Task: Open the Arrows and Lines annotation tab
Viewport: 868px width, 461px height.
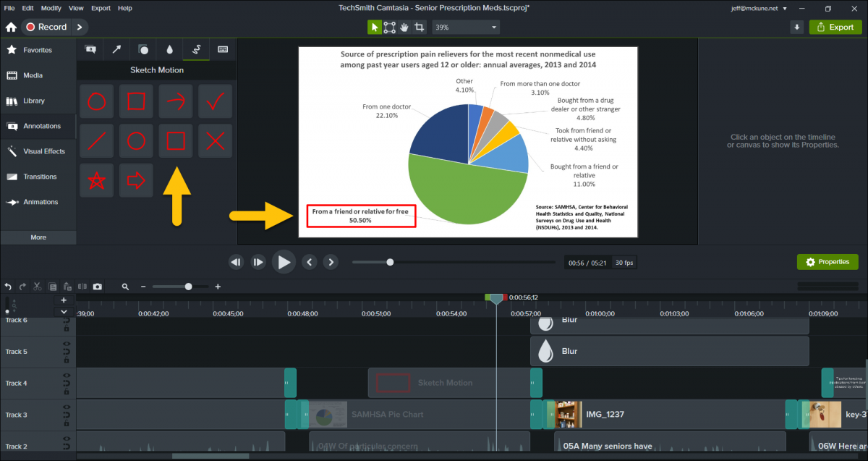Action: [x=116, y=50]
